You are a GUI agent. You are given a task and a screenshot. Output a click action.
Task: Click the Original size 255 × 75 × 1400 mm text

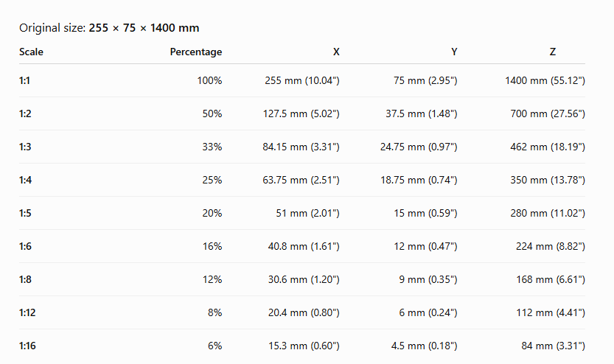[109, 28]
